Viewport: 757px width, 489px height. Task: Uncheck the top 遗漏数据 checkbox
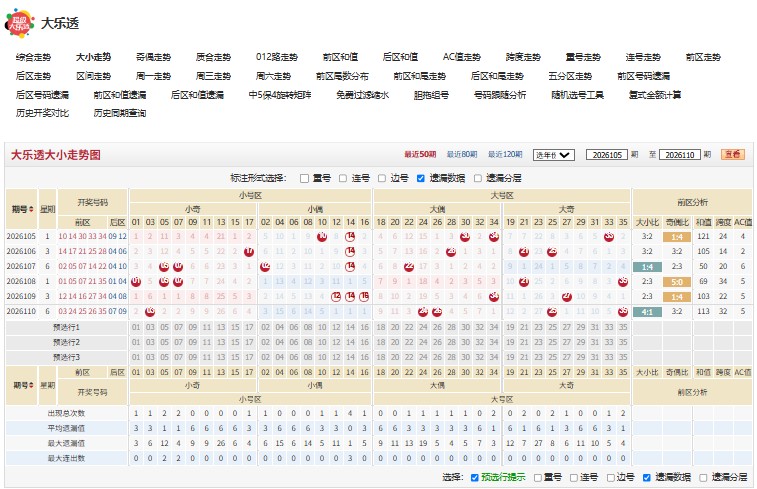pyautogui.click(x=421, y=179)
